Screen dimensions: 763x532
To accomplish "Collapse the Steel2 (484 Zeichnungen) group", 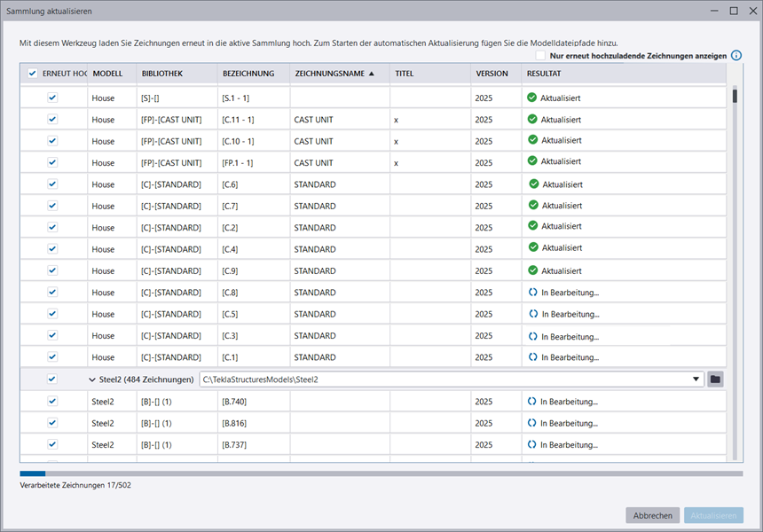I will pyautogui.click(x=91, y=379).
